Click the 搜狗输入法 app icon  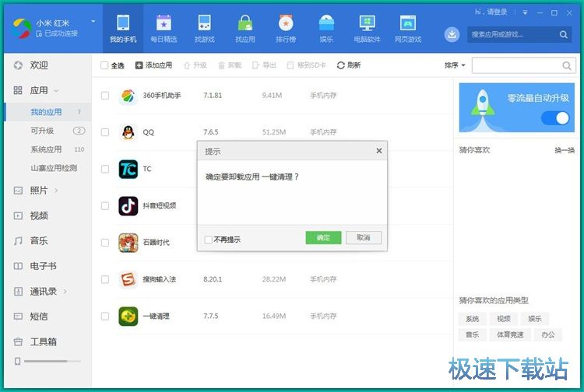click(128, 279)
